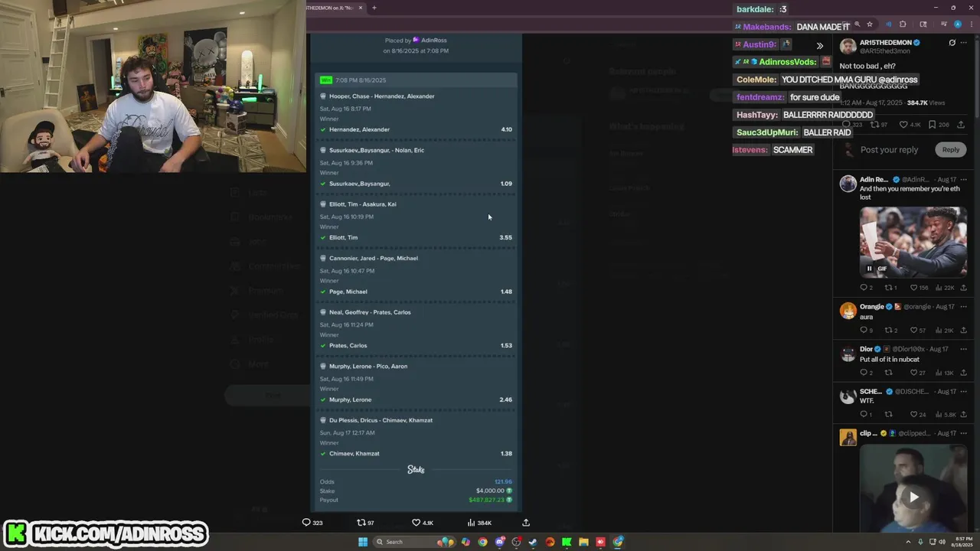The width and height of the screenshot is (980, 551).
Task: Volume icon in the system tray
Action: pyautogui.click(x=942, y=542)
